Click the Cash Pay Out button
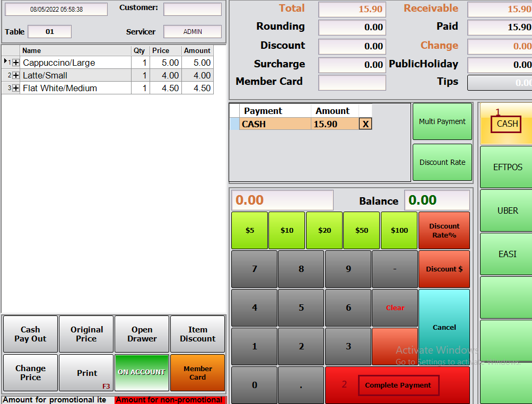Viewport: 532px width, 404px height. (30, 334)
